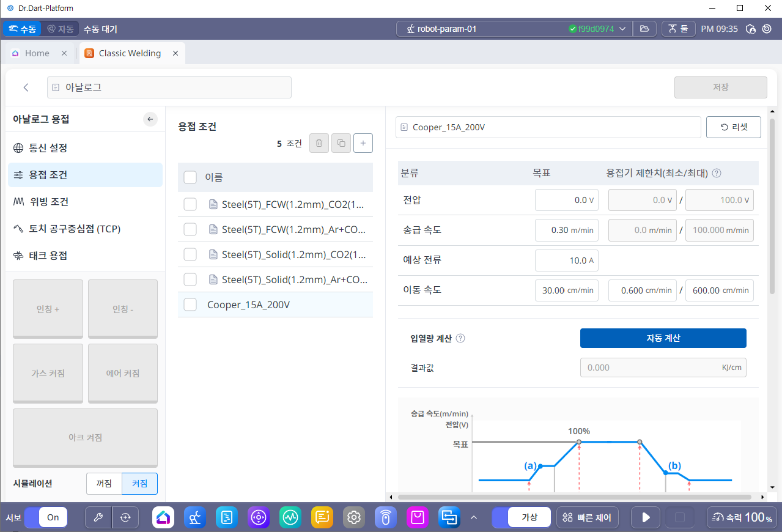This screenshot has height=532, width=782.
Task: Delete selected welding condition with trash icon
Action: point(319,144)
